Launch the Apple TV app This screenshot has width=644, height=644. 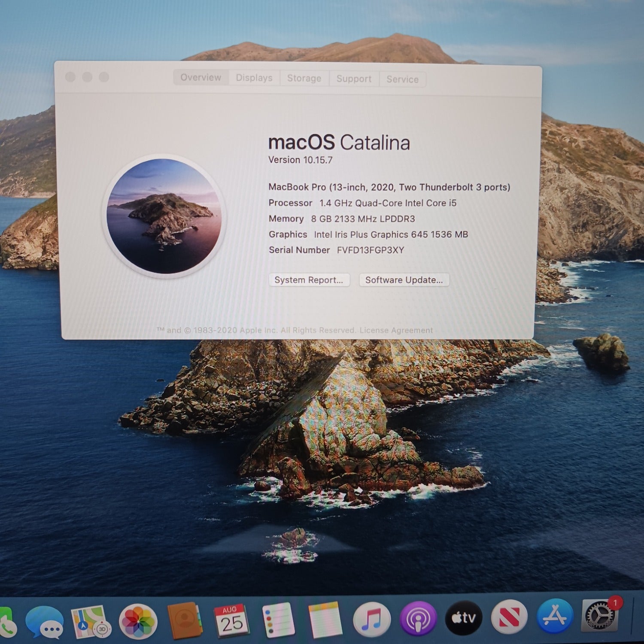point(464,618)
